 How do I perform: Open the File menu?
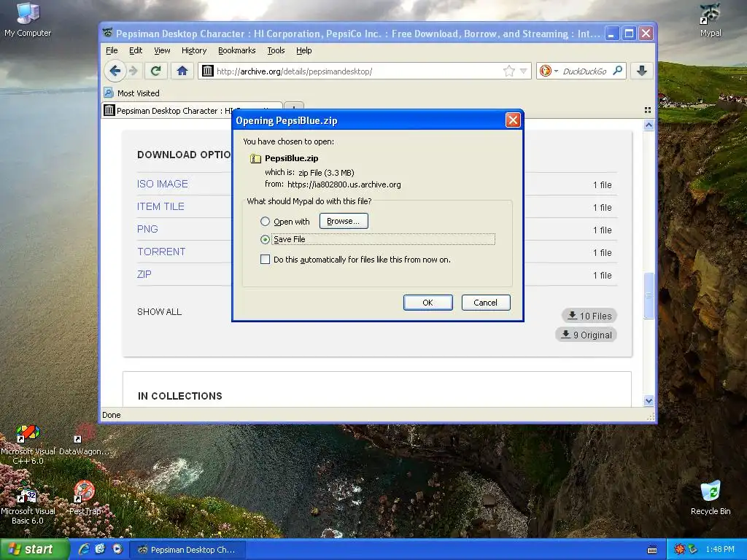112,50
